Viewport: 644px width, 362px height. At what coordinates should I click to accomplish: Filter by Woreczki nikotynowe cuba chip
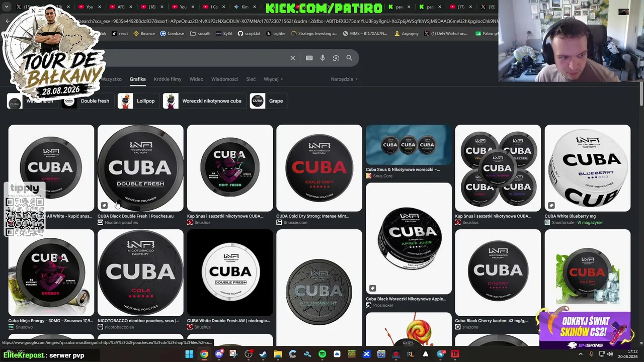(205, 101)
